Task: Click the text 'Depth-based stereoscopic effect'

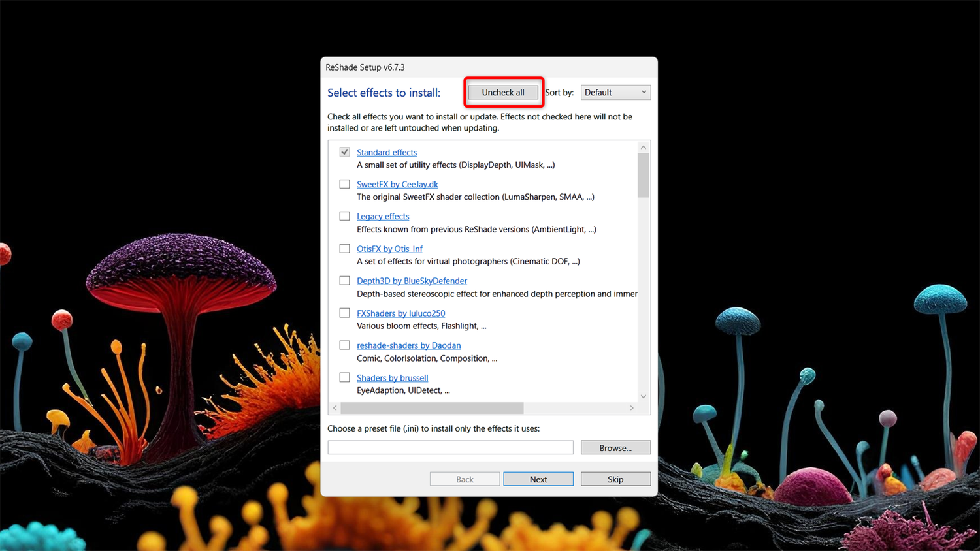Action: coord(417,294)
